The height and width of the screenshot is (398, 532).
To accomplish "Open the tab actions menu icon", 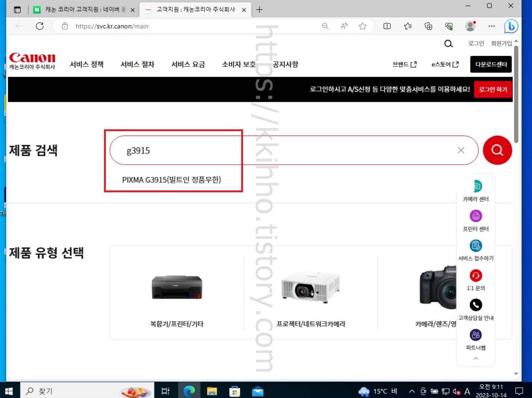I will (17, 10).
